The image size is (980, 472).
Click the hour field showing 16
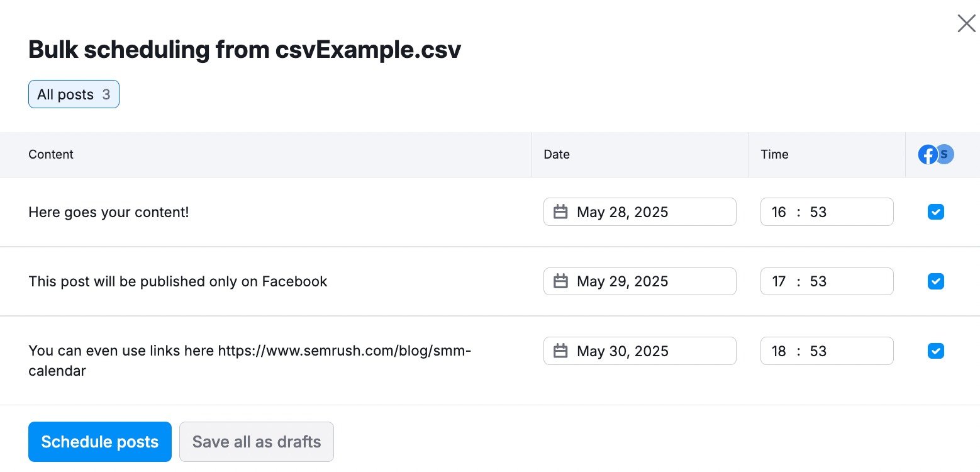tap(779, 212)
